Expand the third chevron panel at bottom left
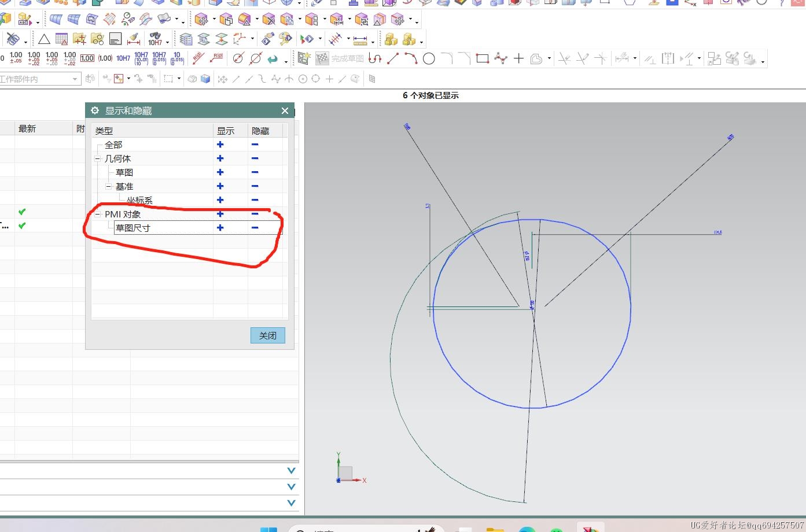Viewport: 806px width, 532px height. coord(291,503)
